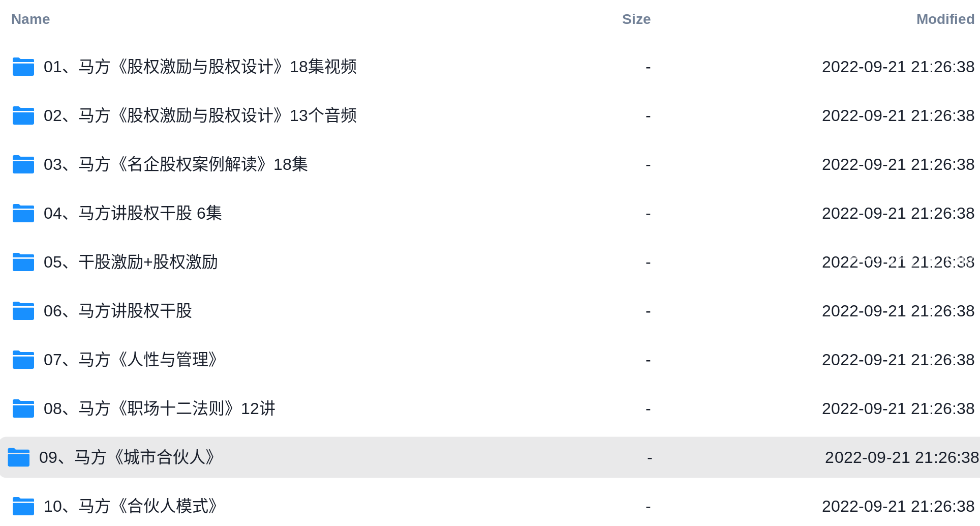The image size is (980, 526).
Task: Open 03、马方《名企股权案例解读》18集 folder
Action: (x=176, y=164)
